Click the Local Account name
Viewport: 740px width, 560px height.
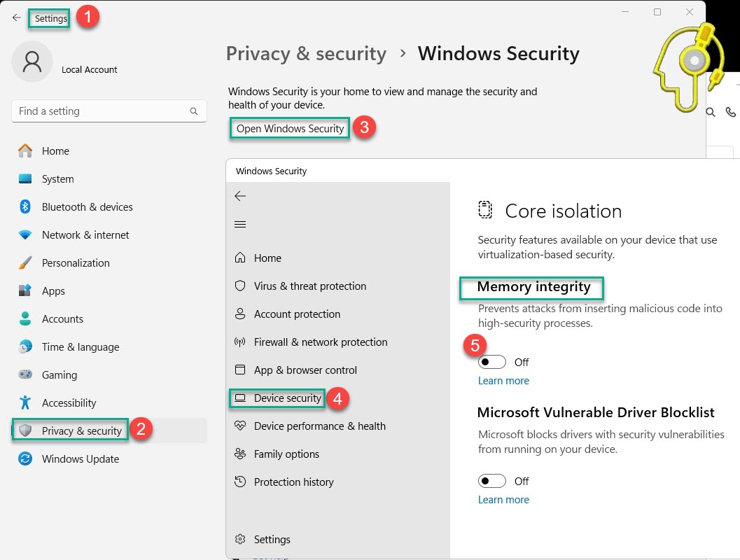point(89,69)
